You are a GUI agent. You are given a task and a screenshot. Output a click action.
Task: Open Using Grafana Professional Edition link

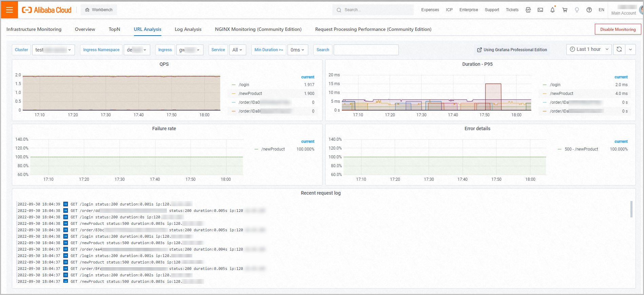click(x=512, y=50)
